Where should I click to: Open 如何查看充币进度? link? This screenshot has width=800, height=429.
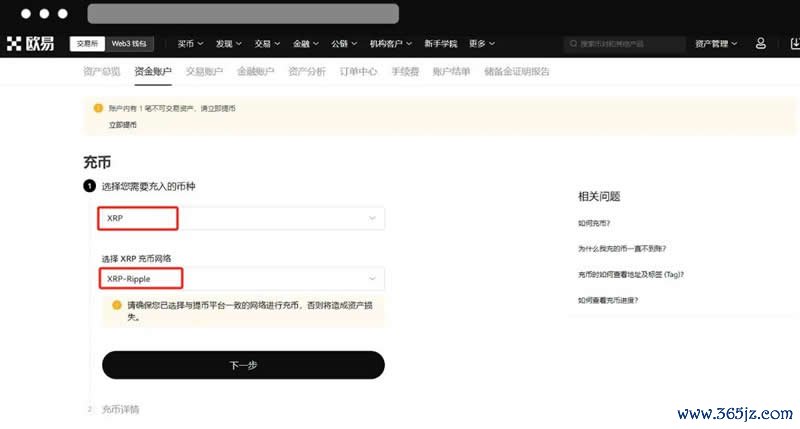[x=608, y=300]
